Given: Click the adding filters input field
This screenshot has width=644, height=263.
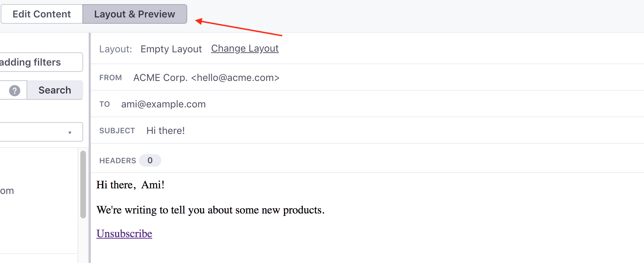Looking at the screenshot, I should tap(41, 62).
